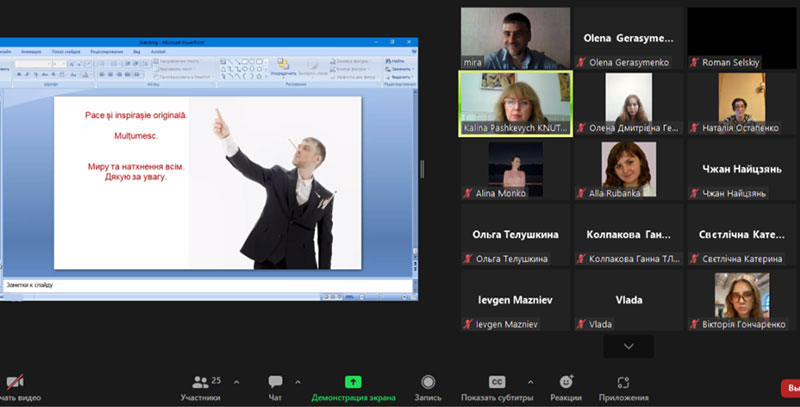The image size is (800, 407).
Task: Click the Демонстрация экрана label
Action: [353, 397]
